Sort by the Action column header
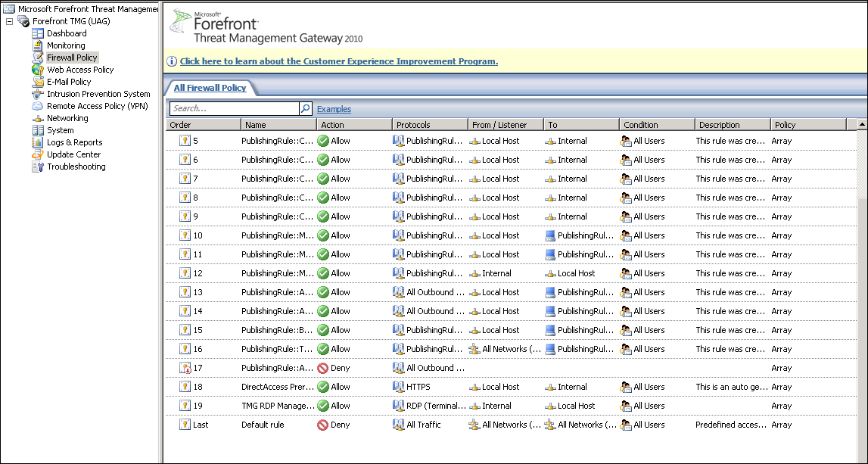Screen dimensions: 868x464 pos(355,125)
